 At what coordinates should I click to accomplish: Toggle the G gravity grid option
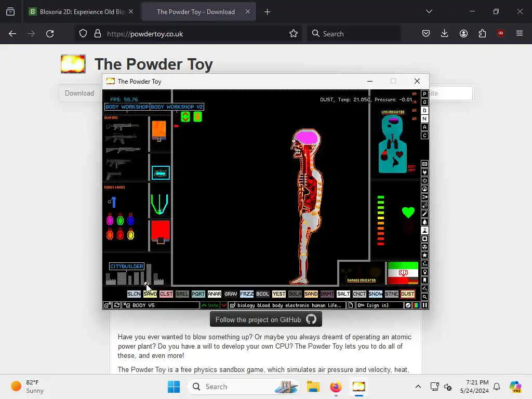click(424, 102)
